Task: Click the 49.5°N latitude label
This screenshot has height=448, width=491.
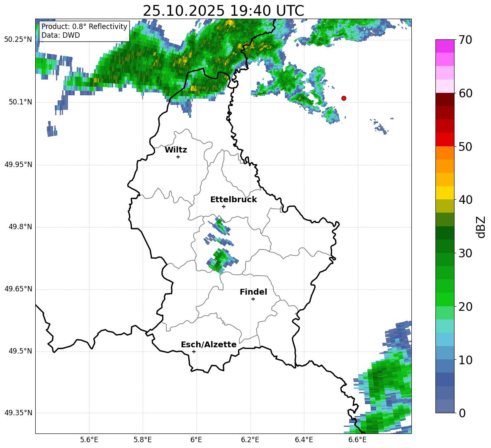Action: [x=20, y=351]
